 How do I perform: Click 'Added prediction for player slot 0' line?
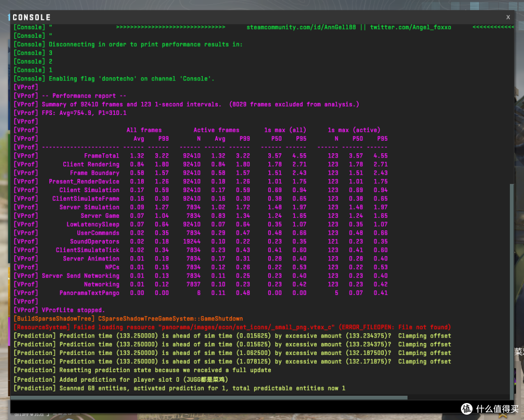[121, 380]
